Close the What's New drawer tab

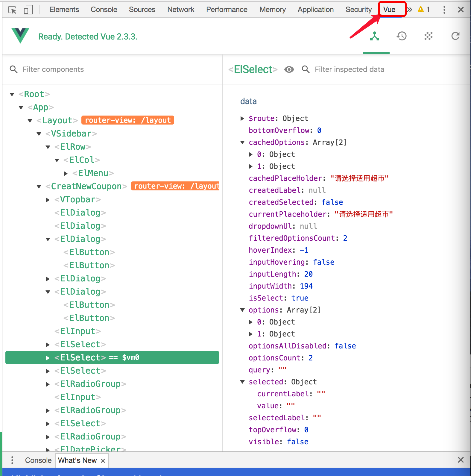click(x=103, y=461)
